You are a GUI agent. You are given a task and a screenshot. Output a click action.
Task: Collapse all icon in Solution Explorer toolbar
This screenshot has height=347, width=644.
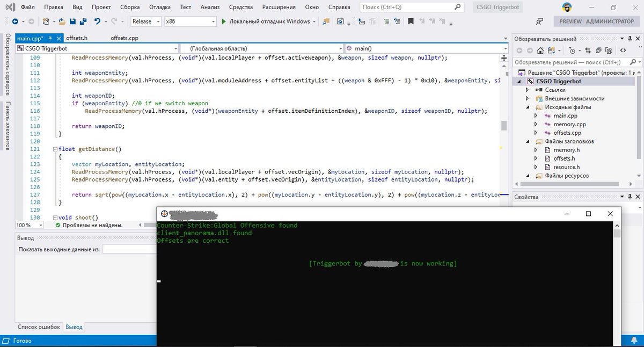(599, 50)
